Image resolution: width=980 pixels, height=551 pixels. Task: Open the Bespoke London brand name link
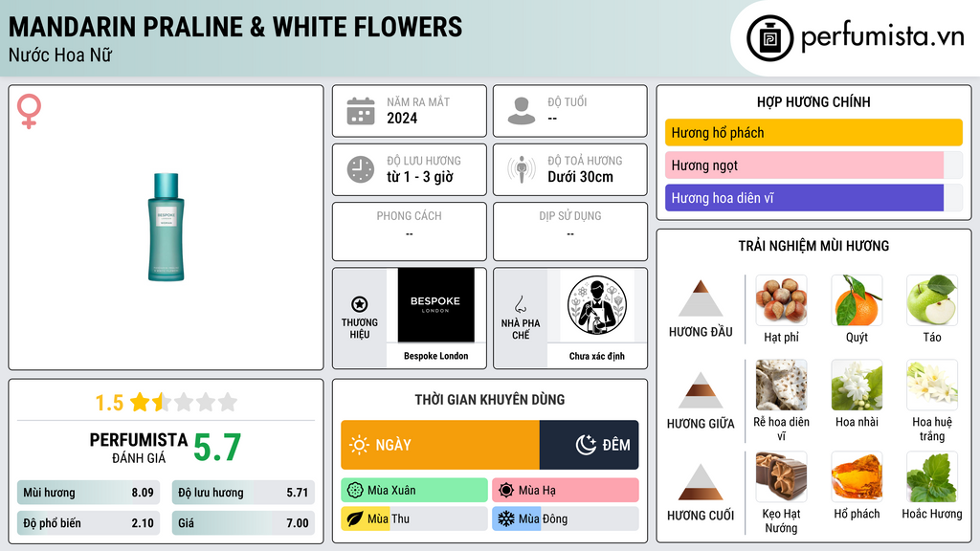pos(435,356)
